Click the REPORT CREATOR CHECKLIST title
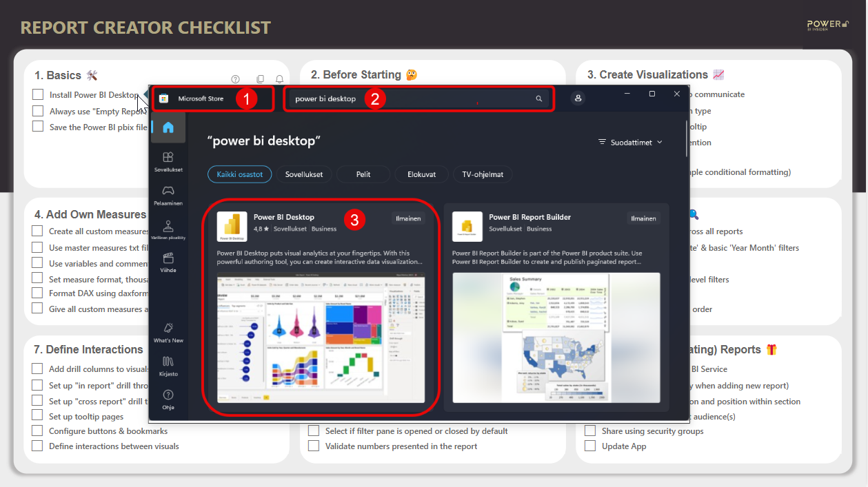The height and width of the screenshot is (487, 868). point(145,28)
